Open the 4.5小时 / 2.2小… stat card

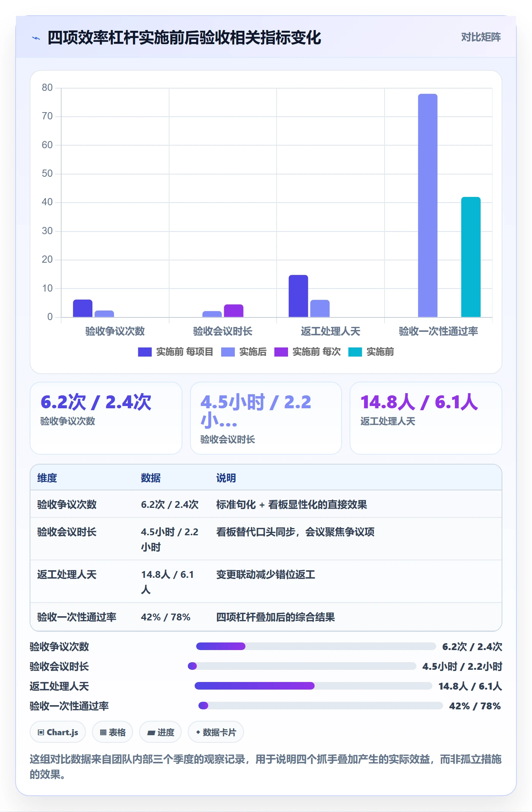click(266, 418)
